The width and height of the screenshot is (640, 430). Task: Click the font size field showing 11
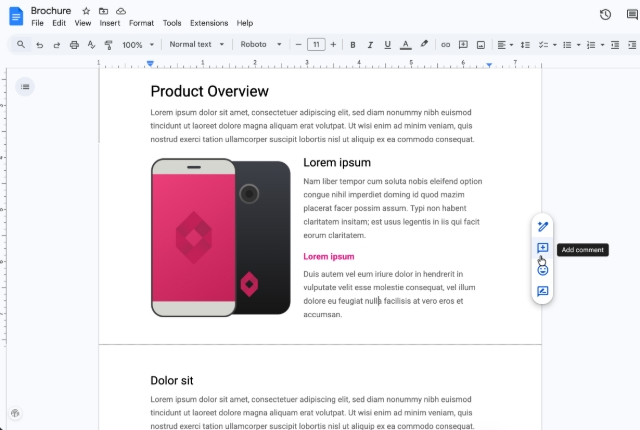tap(316, 44)
